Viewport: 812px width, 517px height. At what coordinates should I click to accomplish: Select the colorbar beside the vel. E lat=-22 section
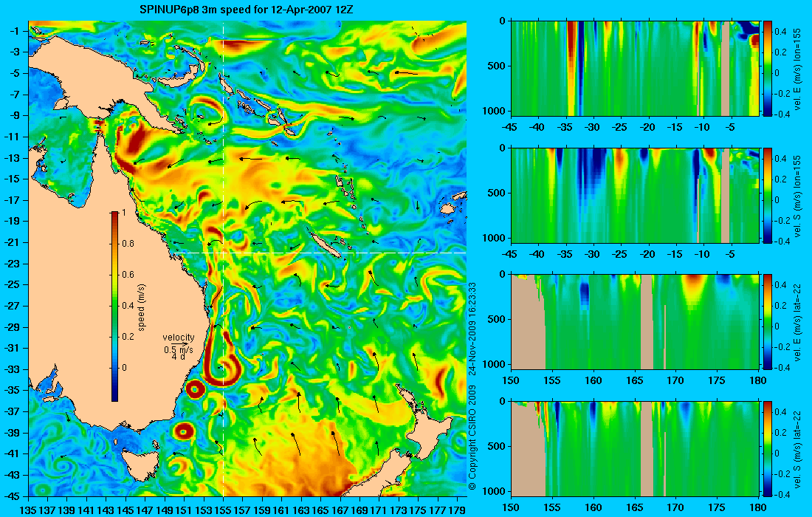(x=768, y=322)
